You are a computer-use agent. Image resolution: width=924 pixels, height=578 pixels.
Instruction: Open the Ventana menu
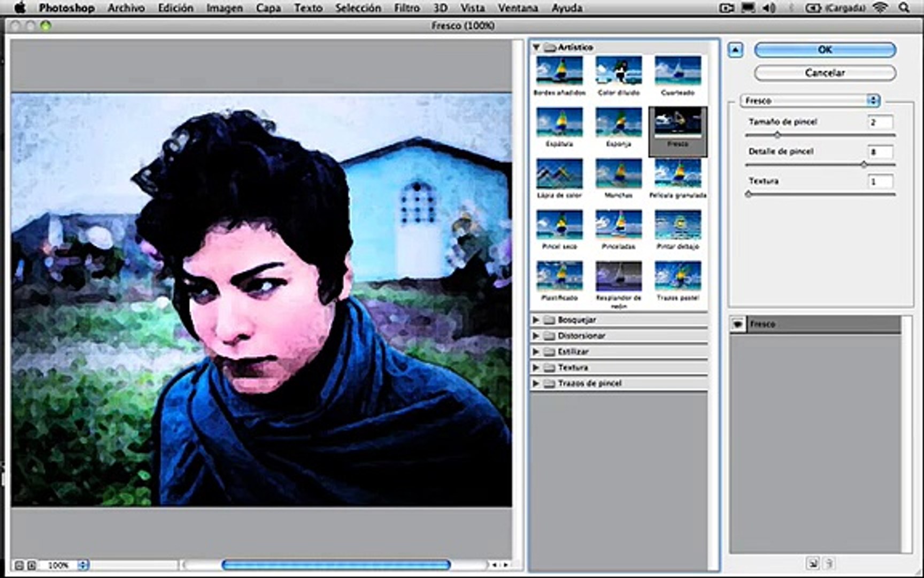(518, 8)
